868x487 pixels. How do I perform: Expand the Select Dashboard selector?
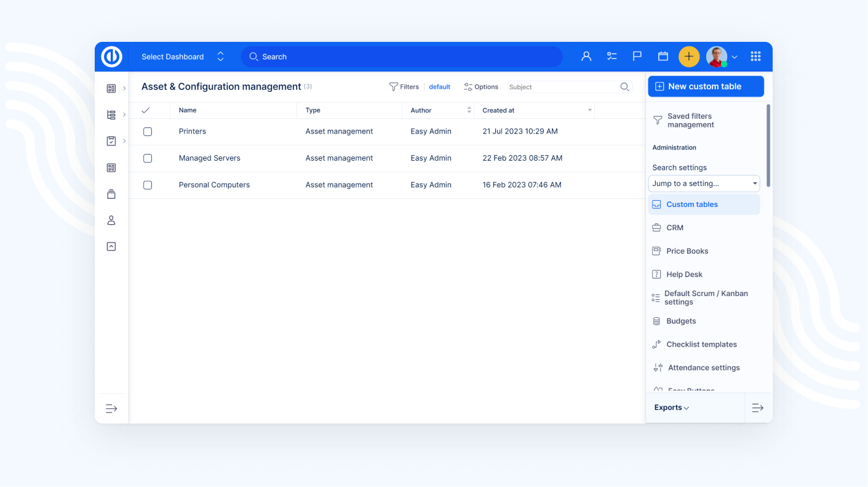tap(182, 57)
